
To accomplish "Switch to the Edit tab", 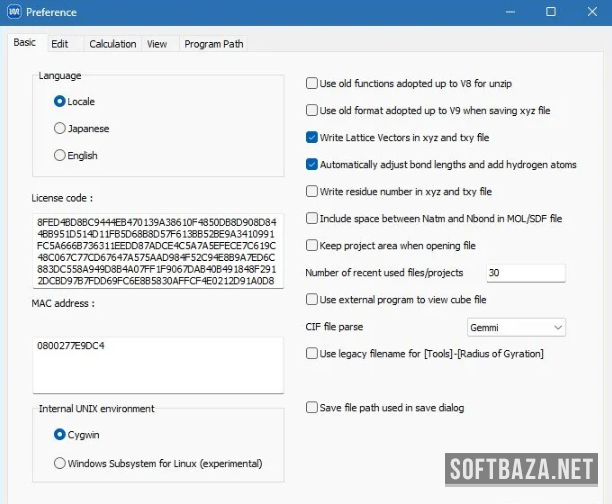I will 60,44.
